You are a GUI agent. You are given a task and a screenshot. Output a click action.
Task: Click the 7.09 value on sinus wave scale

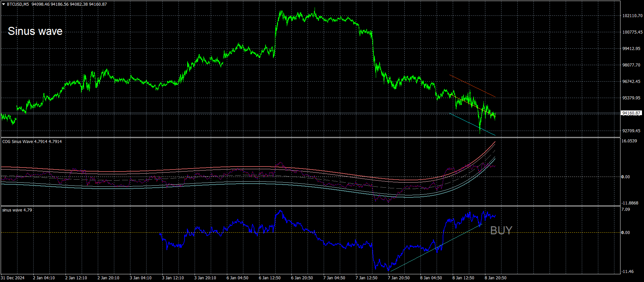pos(626,209)
